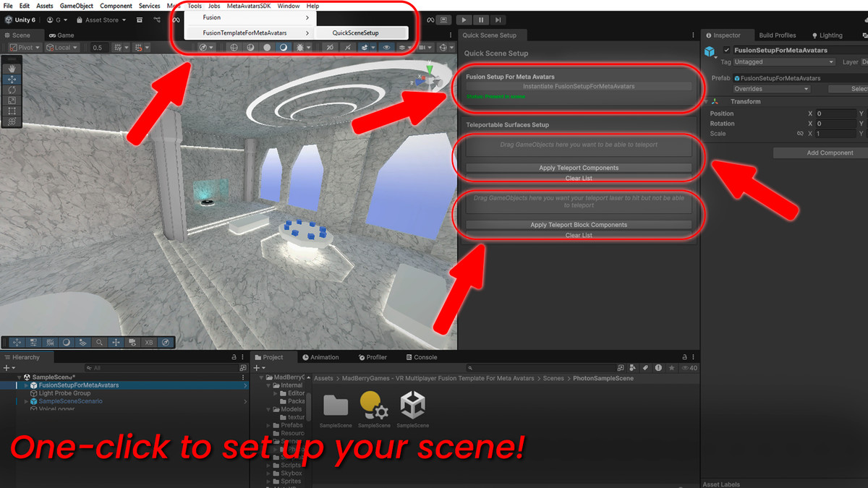Image resolution: width=868 pixels, height=488 pixels.
Task: Open the Pivot dropdown
Action: click(x=24, y=47)
